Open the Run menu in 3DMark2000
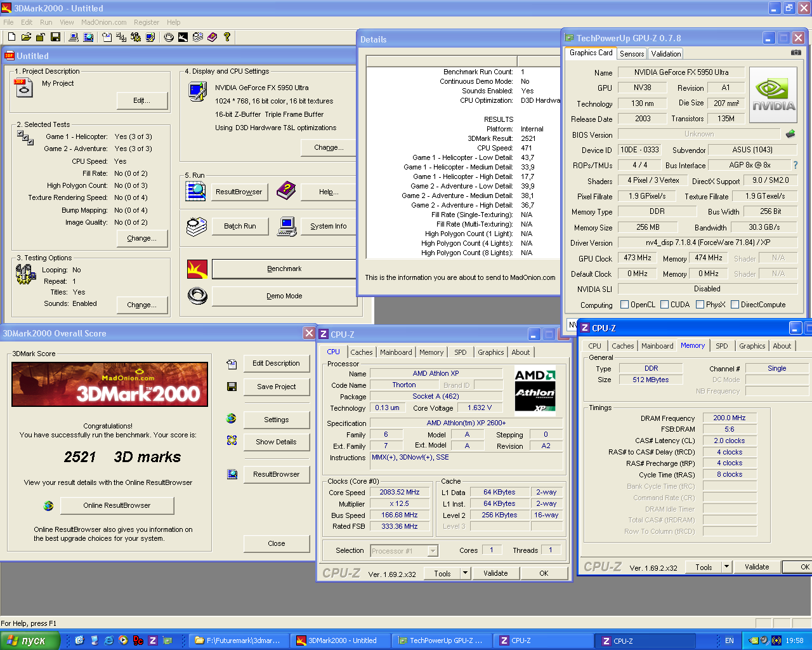The width and height of the screenshot is (812, 650). 46,22
